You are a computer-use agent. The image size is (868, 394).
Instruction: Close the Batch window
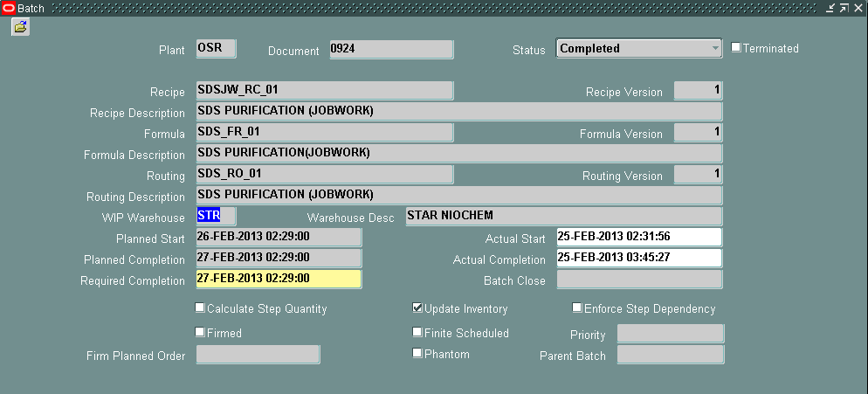[858, 9]
